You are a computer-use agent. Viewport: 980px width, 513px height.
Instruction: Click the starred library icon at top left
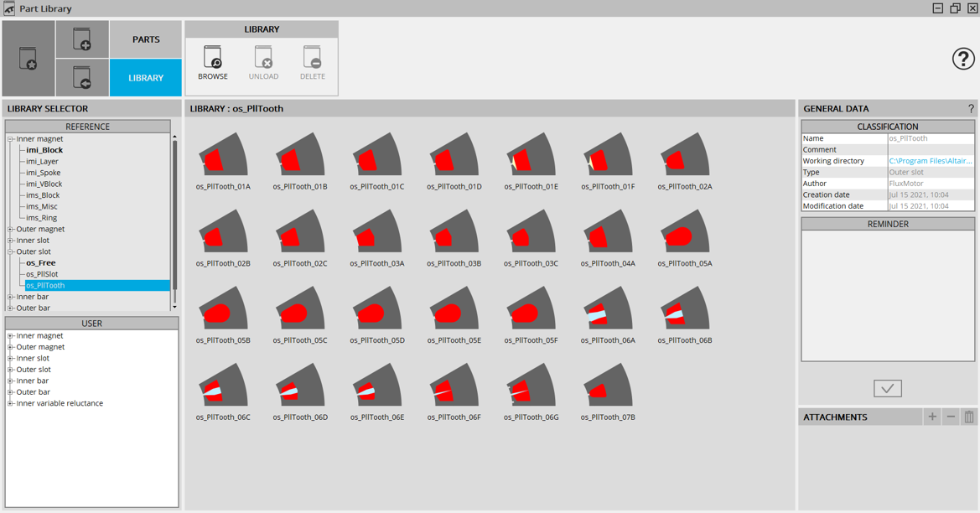(x=29, y=59)
